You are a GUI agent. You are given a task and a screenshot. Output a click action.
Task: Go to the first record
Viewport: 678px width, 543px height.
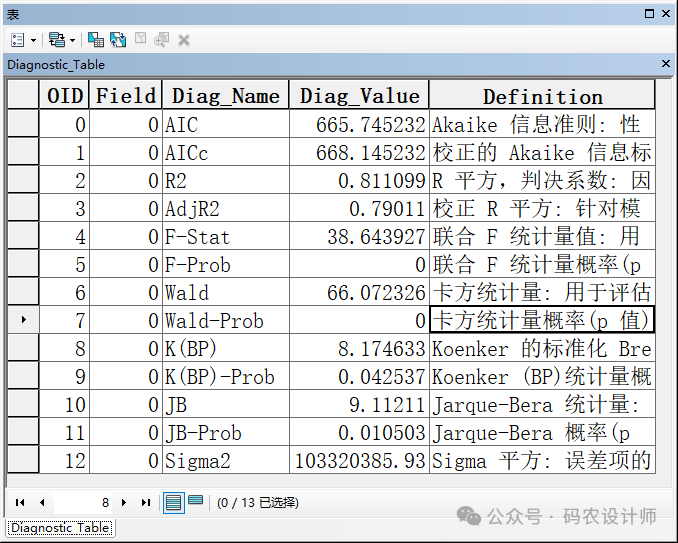click(x=20, y=502)
